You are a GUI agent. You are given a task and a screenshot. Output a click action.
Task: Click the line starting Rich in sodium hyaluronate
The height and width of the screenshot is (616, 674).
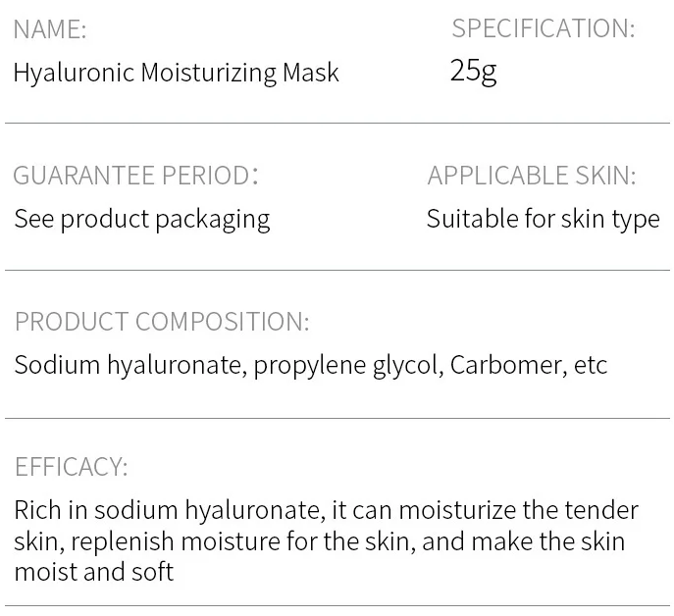(x=326, y=511)
